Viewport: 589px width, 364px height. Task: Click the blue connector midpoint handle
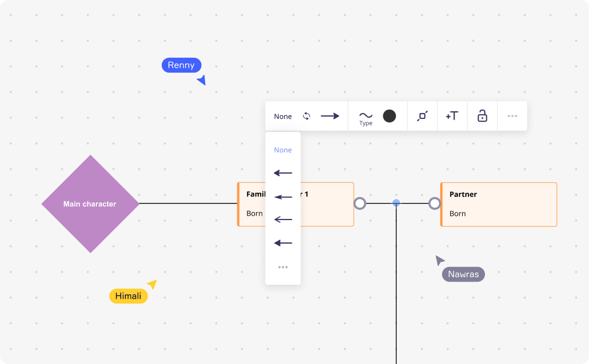tap(396, 203)
